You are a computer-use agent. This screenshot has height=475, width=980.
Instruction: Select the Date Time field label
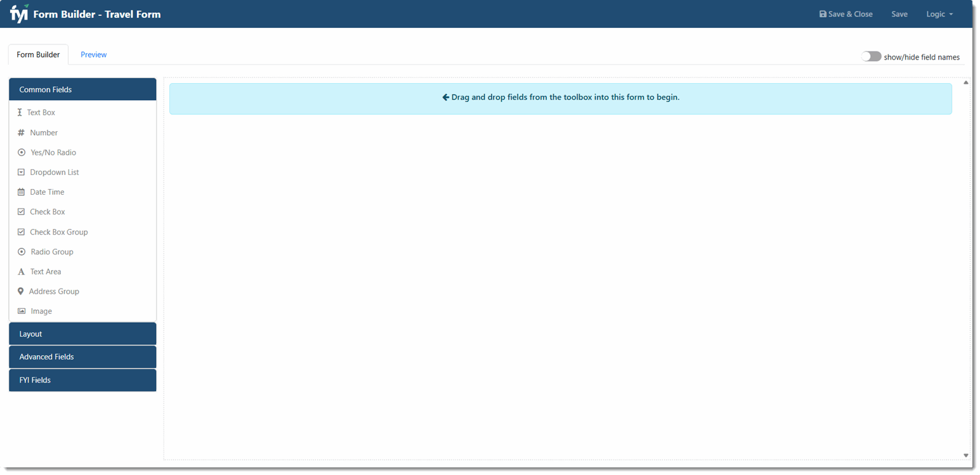(47, 192)
